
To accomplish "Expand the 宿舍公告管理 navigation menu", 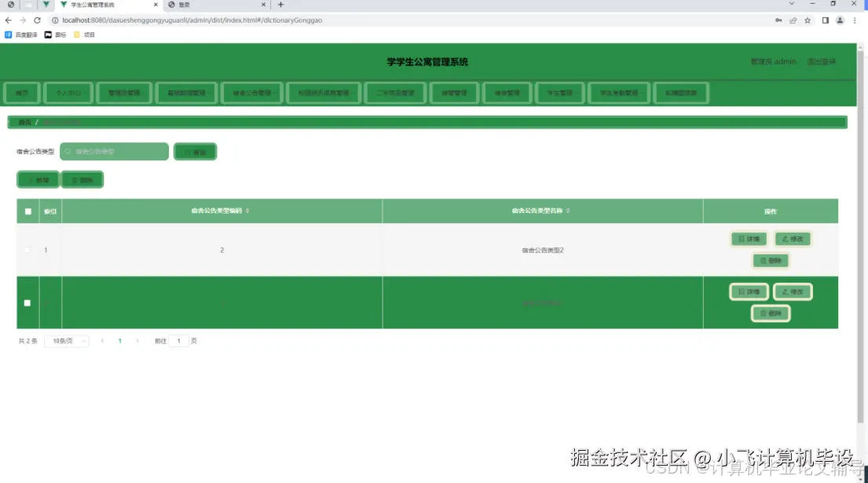I will (x=252, y=93).
